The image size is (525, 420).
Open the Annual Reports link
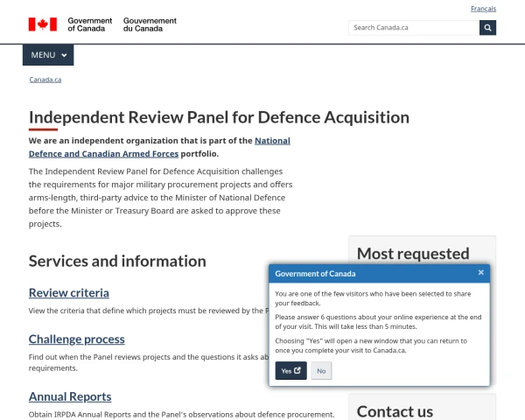70,396
